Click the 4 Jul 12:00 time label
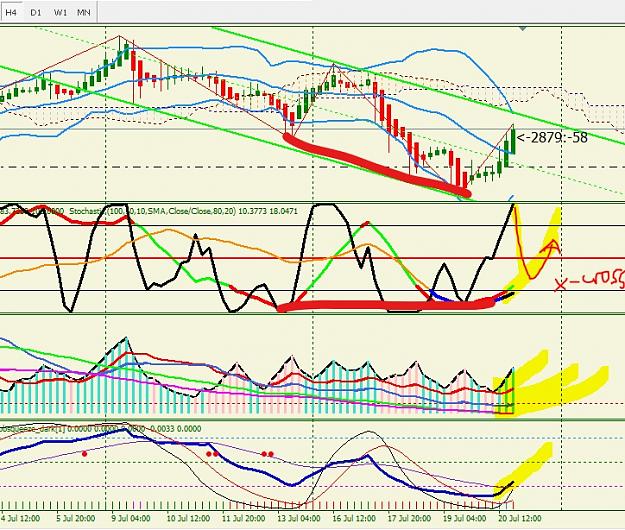625x530 pixels. click(x=20, y=518)
